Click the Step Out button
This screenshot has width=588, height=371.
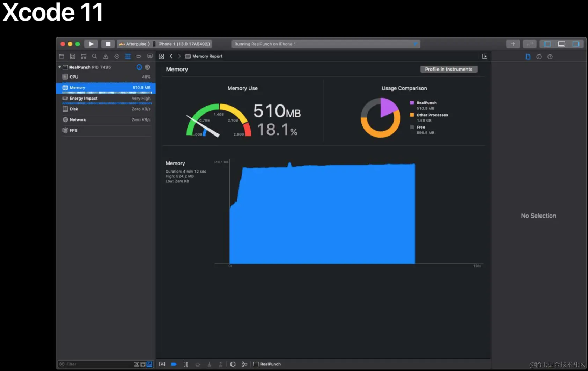click(221, 364)
